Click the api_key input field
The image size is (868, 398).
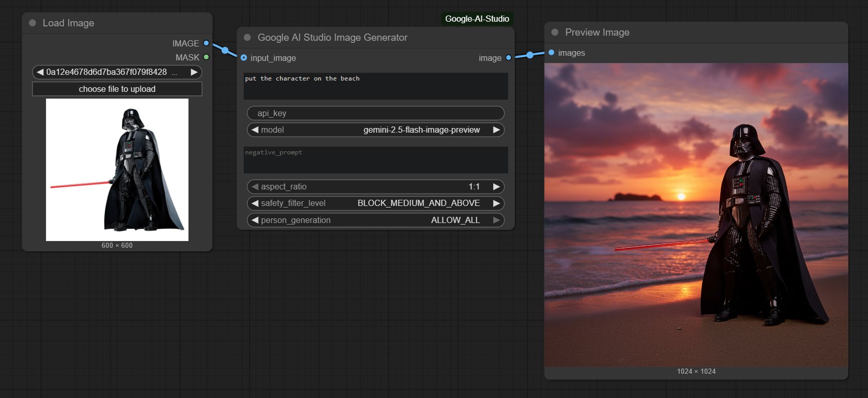pyautogui.click(x=375, y=113)
